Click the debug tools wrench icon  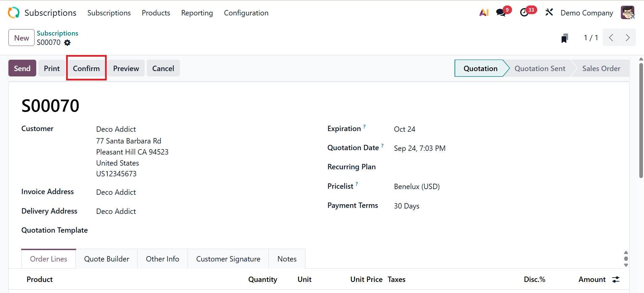pyautogui.click(x=549, y=13)
